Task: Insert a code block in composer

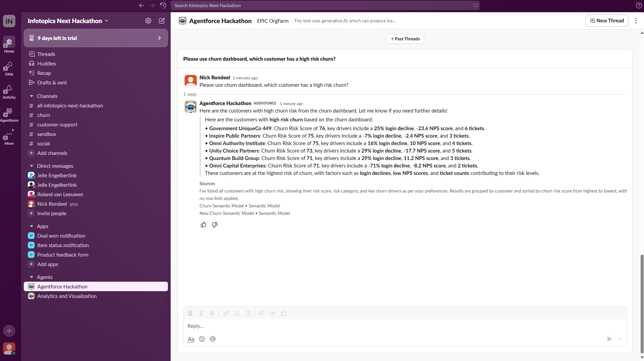Action: 284,313
